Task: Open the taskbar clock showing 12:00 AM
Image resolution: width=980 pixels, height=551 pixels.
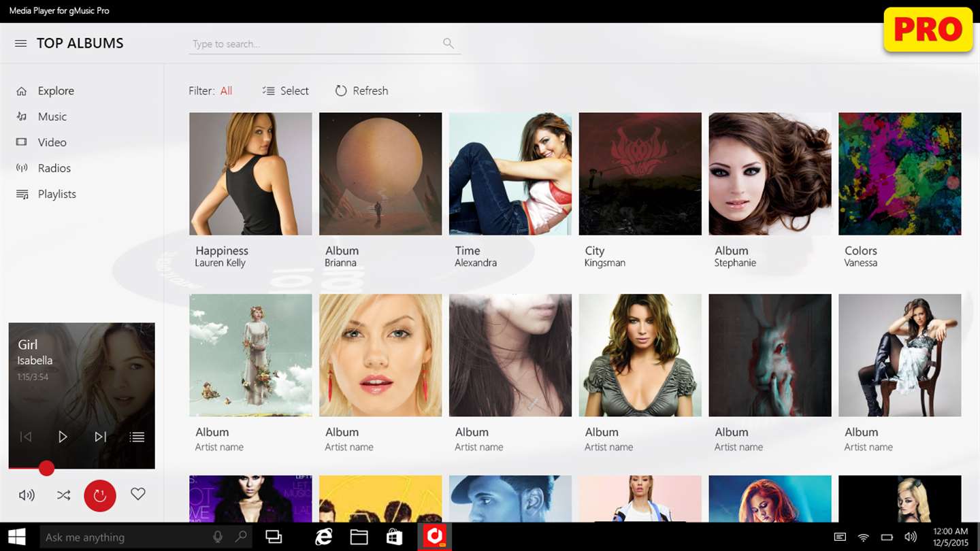Action: (951, 537)
